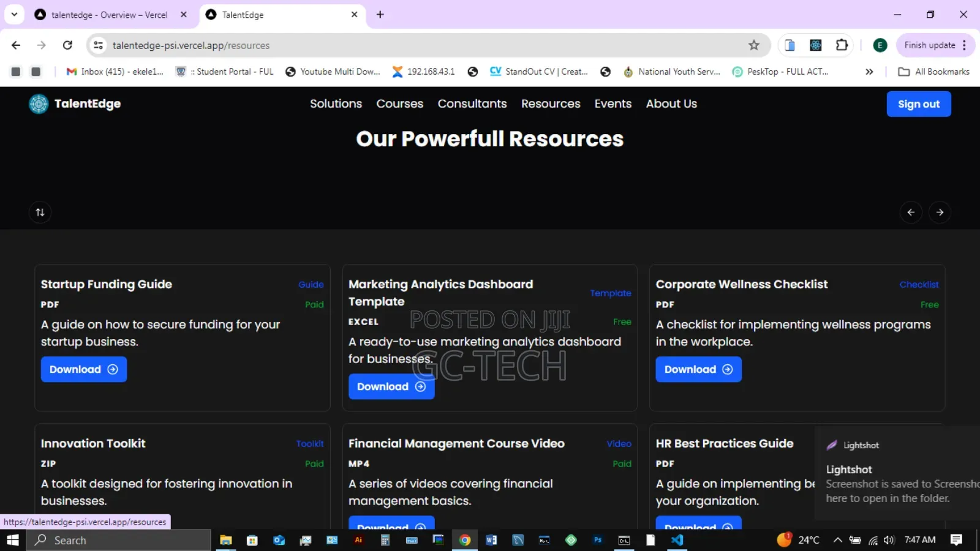Open the tab search dropdown
The image size is (980, 551).
(14, 15)
